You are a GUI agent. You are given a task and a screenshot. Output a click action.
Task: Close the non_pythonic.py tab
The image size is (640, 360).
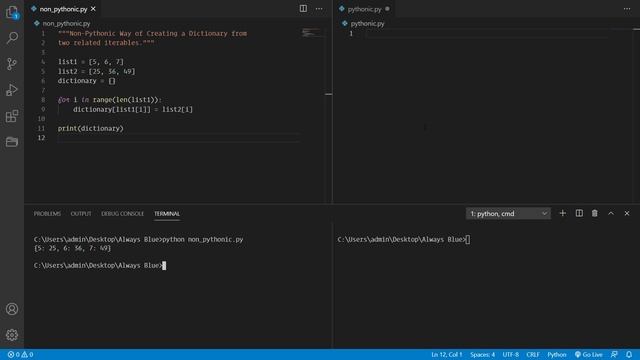click(x=93, y=9)
